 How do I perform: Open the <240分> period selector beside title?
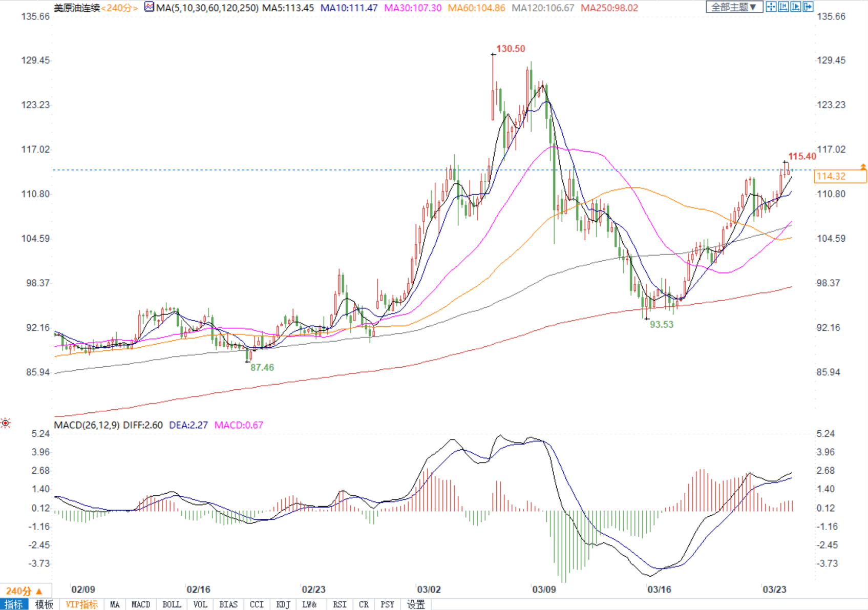pyautogui.click(x=119, y=8)
